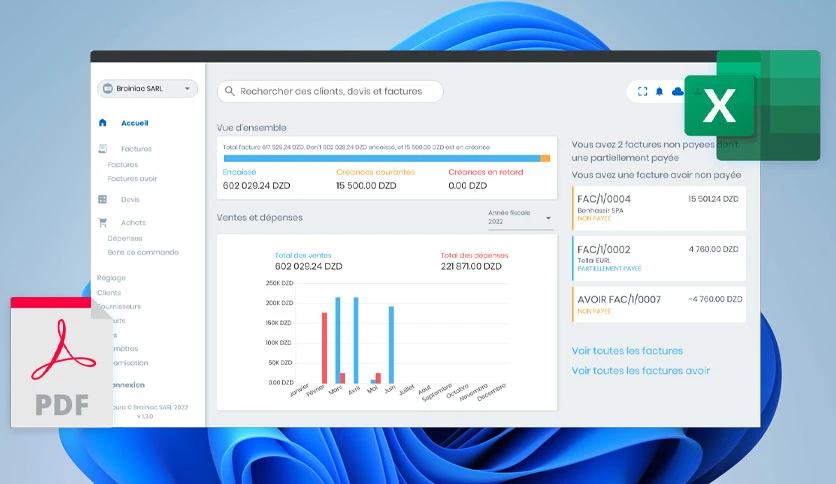Open the Factures sub-item
Image resolution: width=836 pixels, height=484 pixels.
(123, 165)
